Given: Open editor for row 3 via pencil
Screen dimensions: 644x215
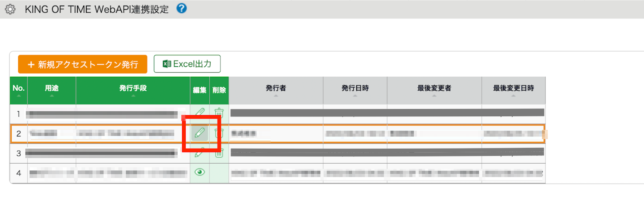Looking at the screenshot, I should (x=199, y=153).
